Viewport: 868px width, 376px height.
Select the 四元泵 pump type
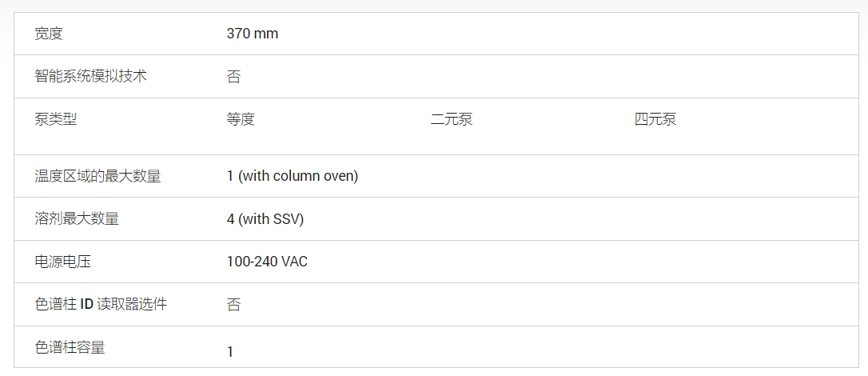pyautogui.click(x=655, y=119)
